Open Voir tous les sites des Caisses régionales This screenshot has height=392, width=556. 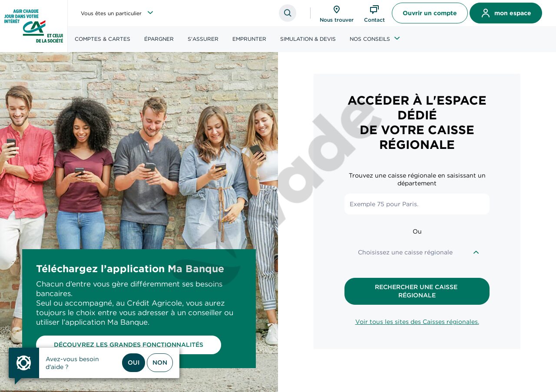pos(417,322)
